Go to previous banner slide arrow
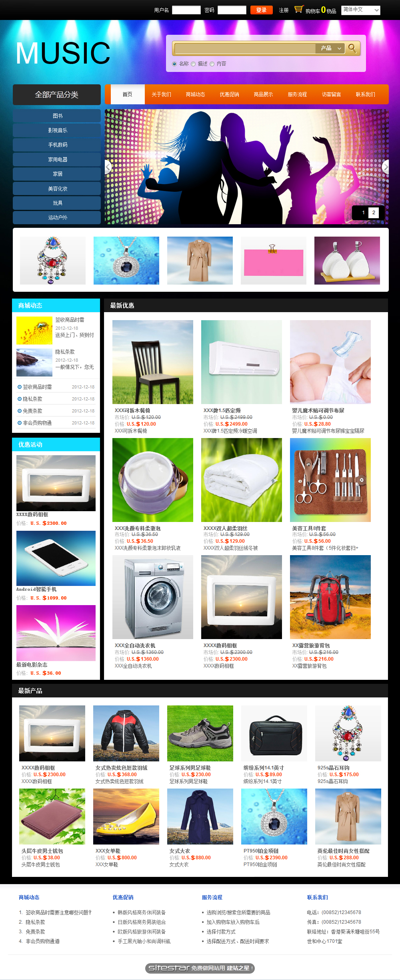 click(x=108, y=167)
